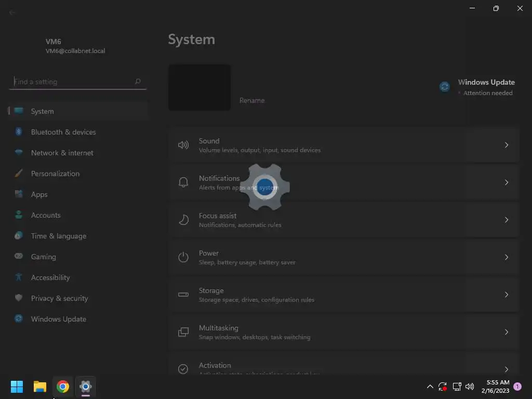Click the Accounts person icon

pyautogui.click(x=19, y=215)
